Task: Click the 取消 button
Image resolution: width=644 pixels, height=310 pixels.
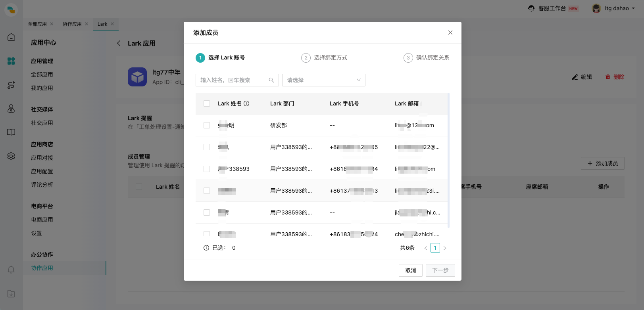Action: 410,270
